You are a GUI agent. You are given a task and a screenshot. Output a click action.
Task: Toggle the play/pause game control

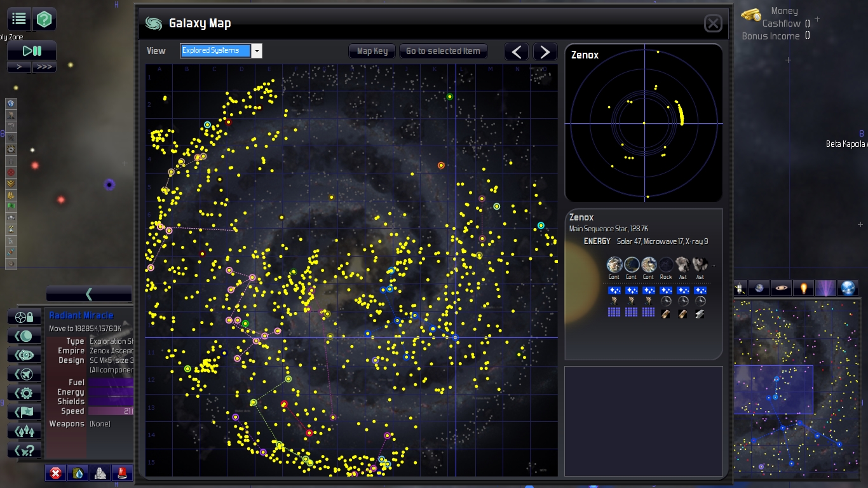[x=32, y=51]
